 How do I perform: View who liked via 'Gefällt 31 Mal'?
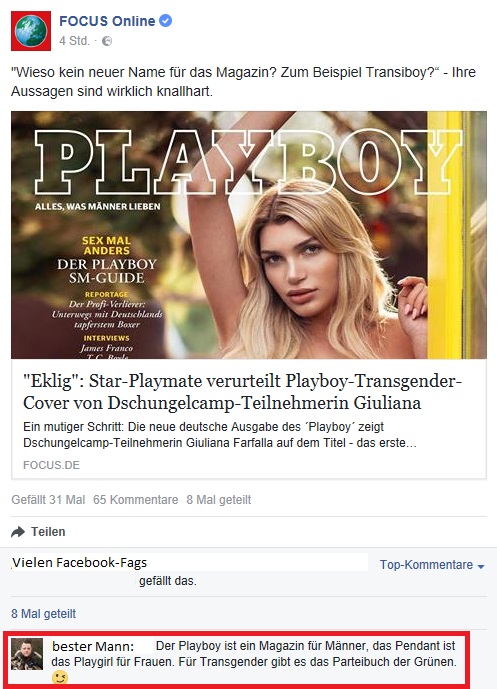point(48,500)
